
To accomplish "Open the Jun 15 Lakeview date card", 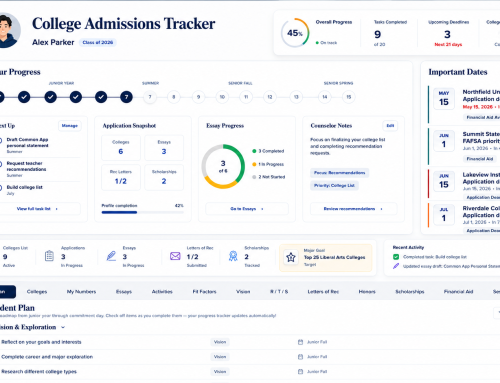I will pos(444,181).
